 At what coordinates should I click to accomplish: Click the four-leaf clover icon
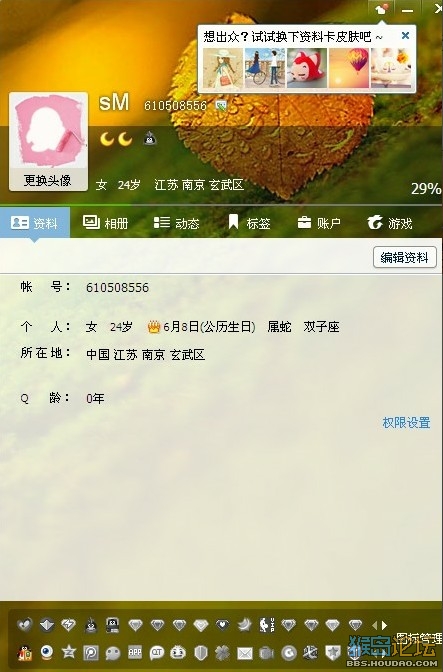[222, 653]
